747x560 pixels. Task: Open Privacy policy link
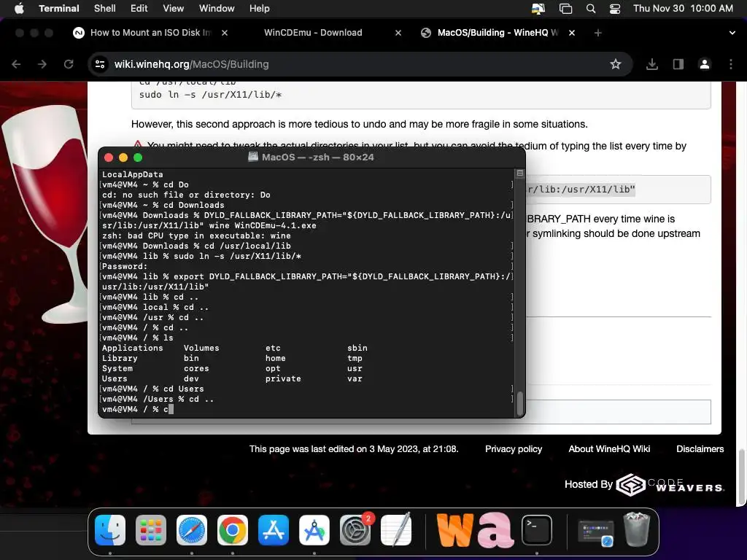point(513,448)
